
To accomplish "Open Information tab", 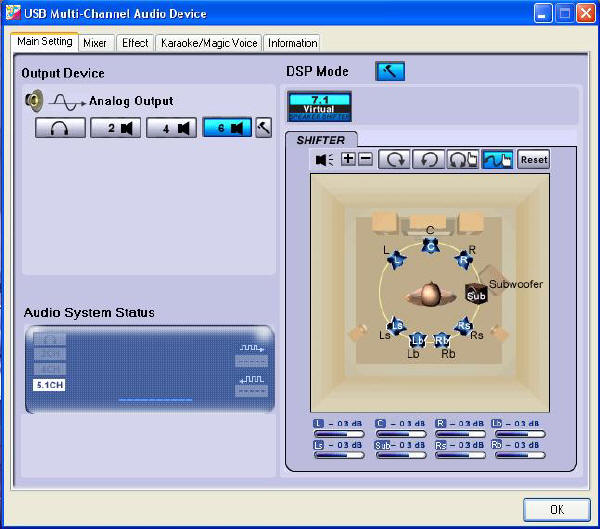I will tap(292, 43).
